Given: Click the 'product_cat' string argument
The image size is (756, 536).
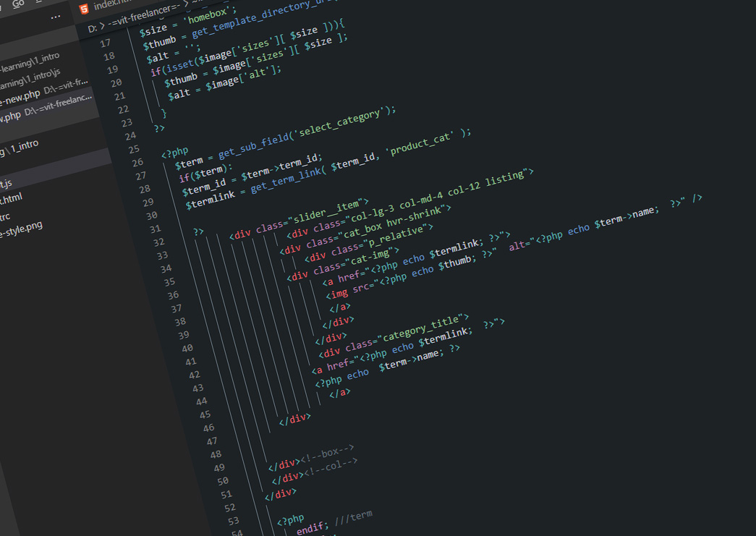Looking at the screenshot, I should [x=420, y=143].
